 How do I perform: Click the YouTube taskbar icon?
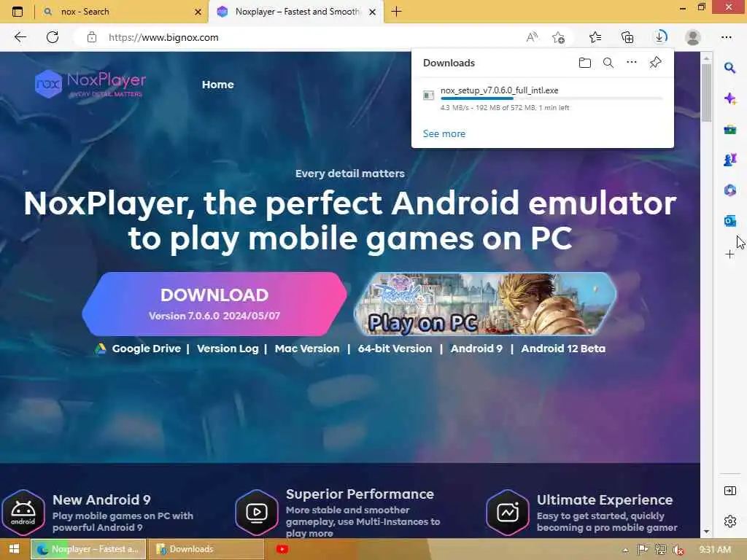pos(282,549)
